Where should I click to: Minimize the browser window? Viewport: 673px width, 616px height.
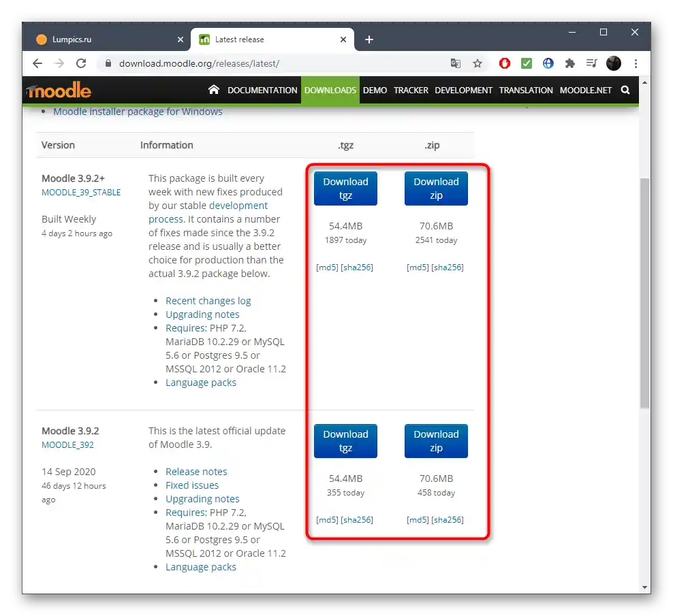click(x=572, y=32)
